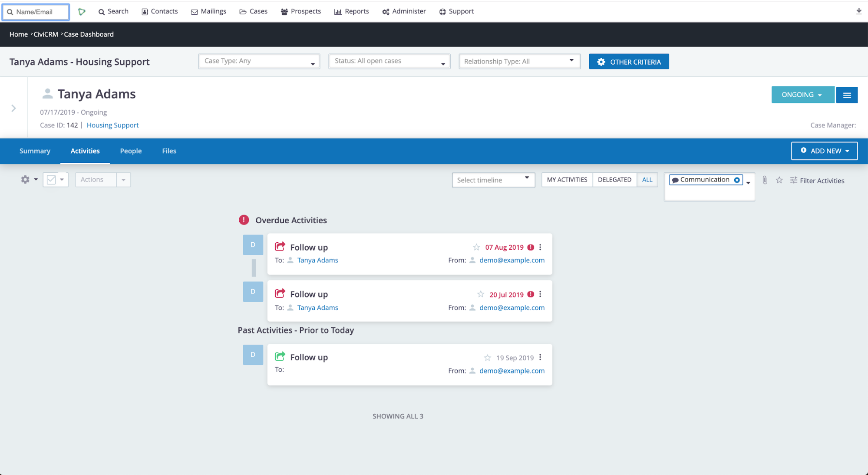The height and width of the screenshot is (475, 868).
Task: Switch to the People tab
Action: pyautogui.click(x=131, y=151)
